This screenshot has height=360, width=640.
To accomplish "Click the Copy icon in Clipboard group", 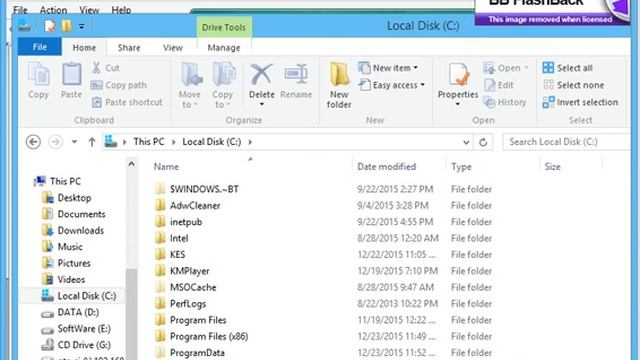I will click(38, 74).
